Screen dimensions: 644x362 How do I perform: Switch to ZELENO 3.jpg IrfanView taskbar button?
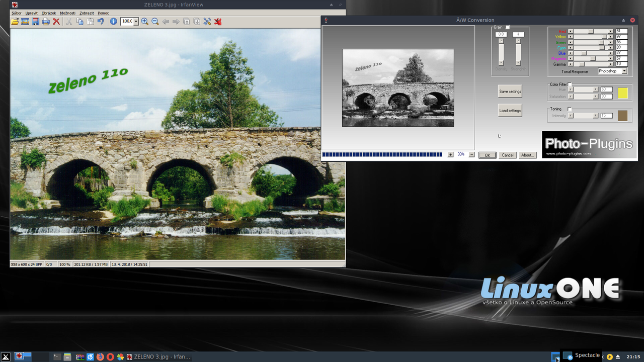159,357
